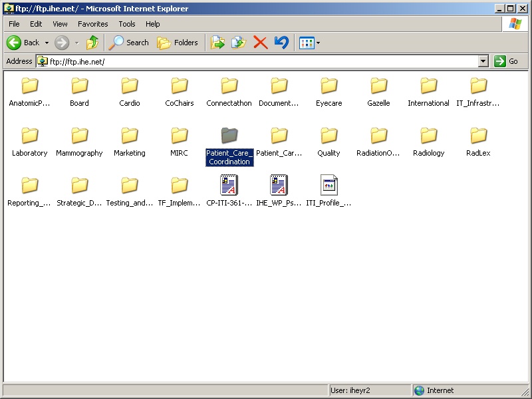
Task: Click the Move To toolbar icon
Action: [217, 43]
